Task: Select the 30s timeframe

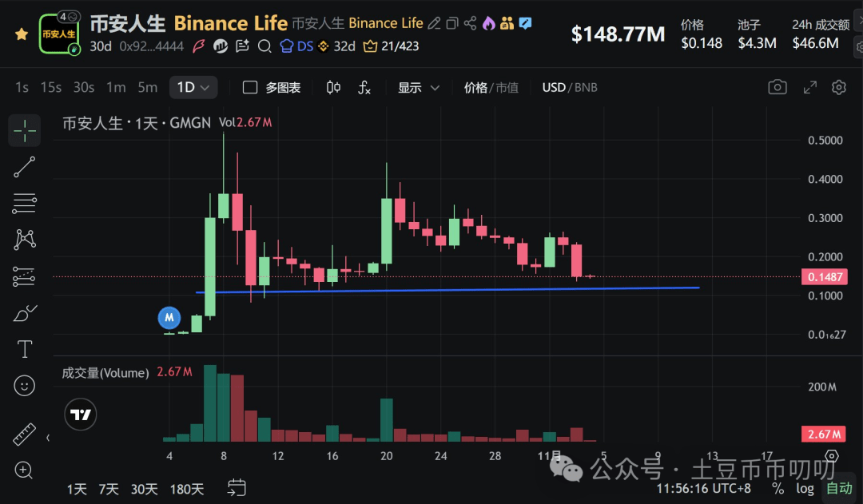Action: (84, 88)
